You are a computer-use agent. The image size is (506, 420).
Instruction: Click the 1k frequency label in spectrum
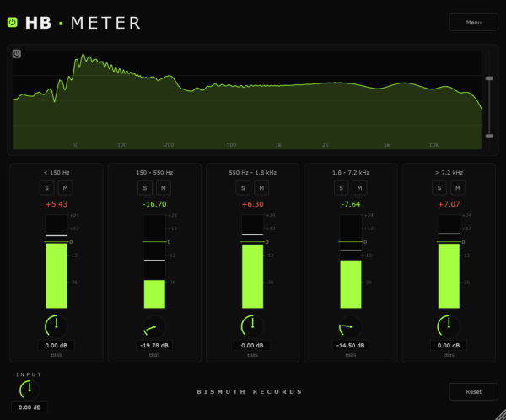coord(278,145)
